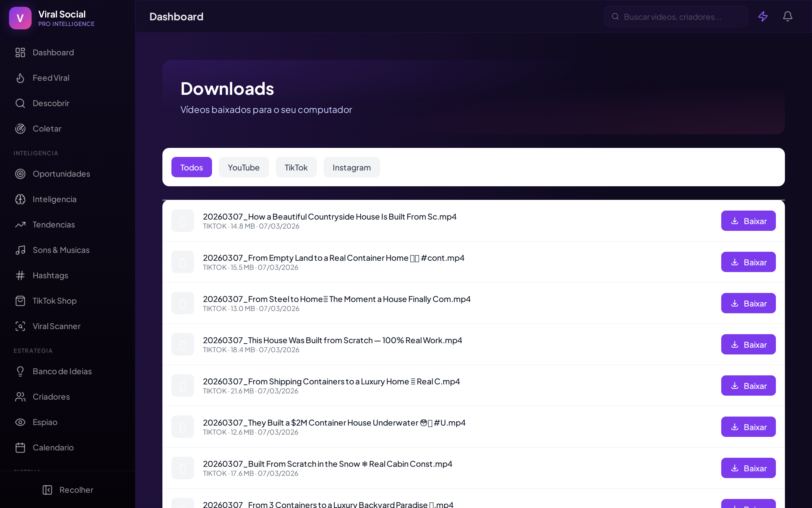Screen dimensions: 812x508
Task: Click thumbnail of Container House Underwater file
Action: [x=182, y=427]
